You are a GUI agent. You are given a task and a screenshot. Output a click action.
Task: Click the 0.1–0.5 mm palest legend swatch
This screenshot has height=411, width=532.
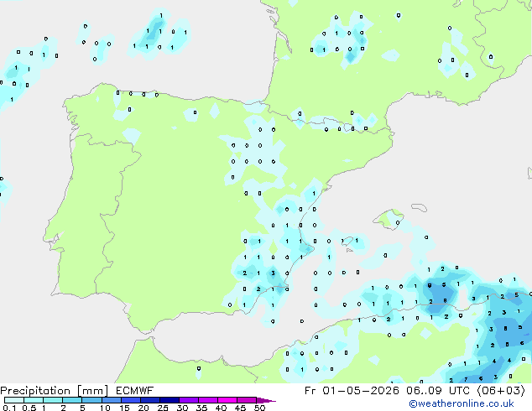[14, 400]
